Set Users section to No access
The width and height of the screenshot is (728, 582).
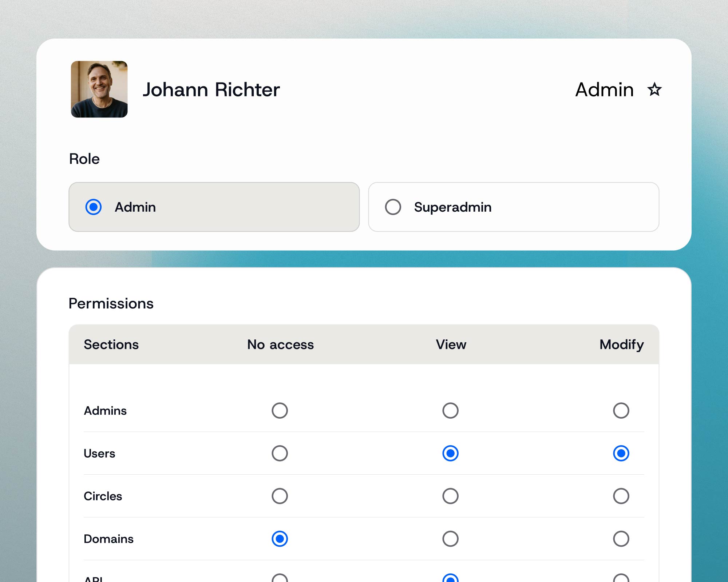point(280,453)
